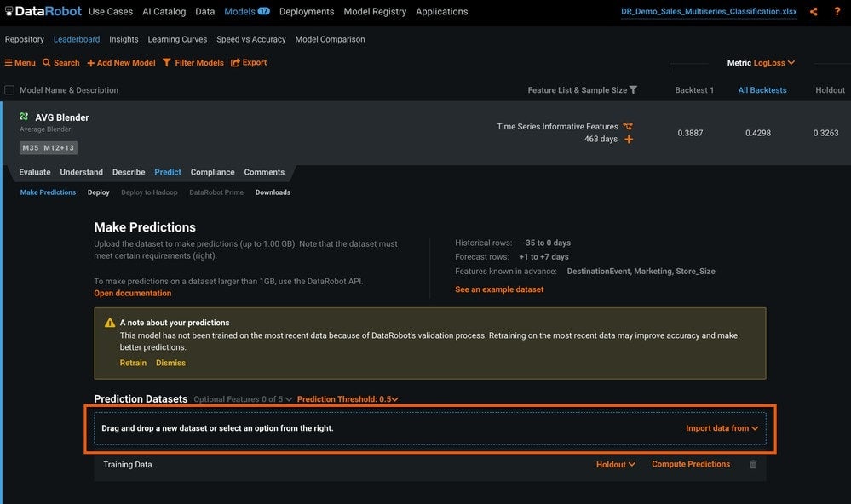Click the AVG Blender model icon
Viewport: 851px width, 504px height.
pos(24,117)
